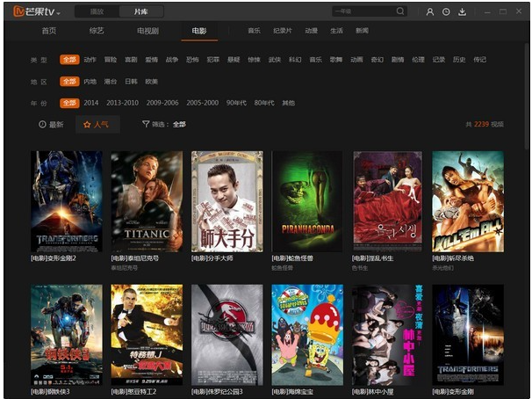Image resolution: width=532 pixels, height=399 pixels.
Task: Open the Piranhaconda movie poster
Action: pyautogui.click(x=307, y=201)
